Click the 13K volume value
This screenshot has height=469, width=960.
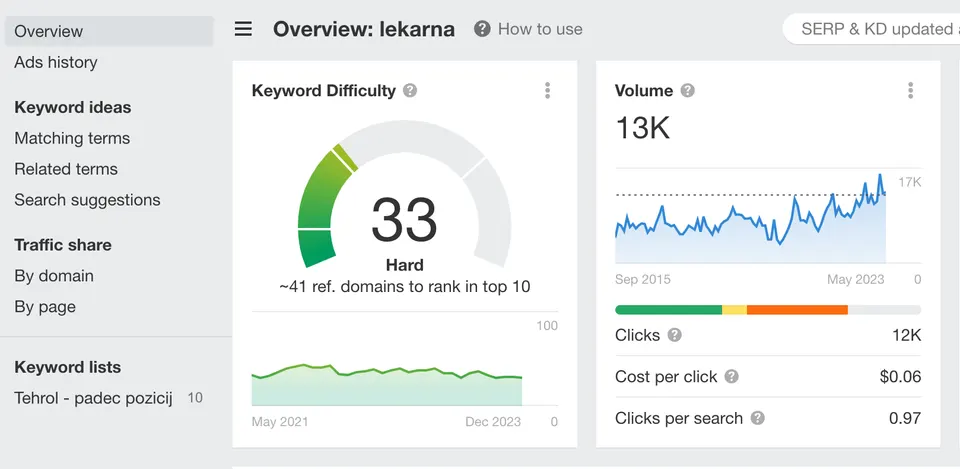[x=643, y=129]
